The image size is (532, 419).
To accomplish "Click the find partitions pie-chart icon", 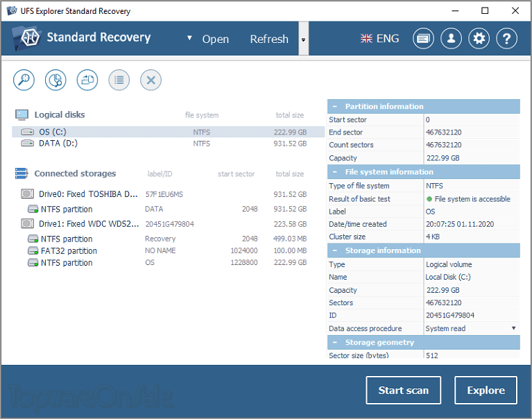I will [55, 80].
